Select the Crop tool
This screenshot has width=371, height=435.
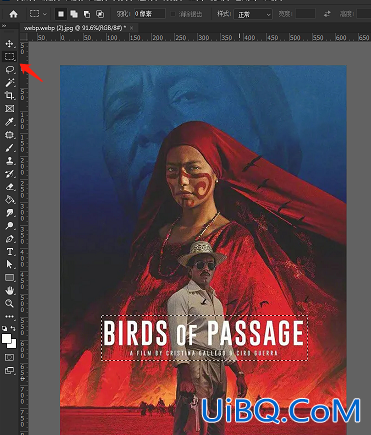coord(9,96)
